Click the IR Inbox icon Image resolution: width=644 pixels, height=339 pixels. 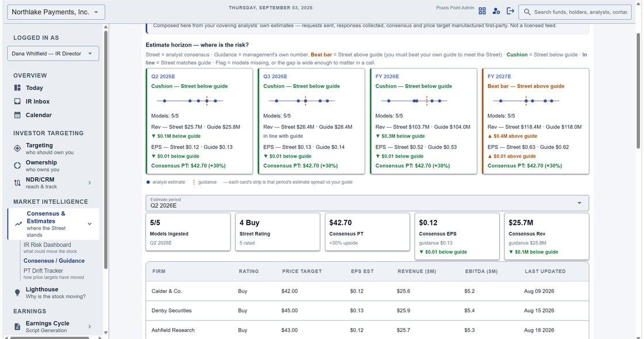click(x=17, y=101)
